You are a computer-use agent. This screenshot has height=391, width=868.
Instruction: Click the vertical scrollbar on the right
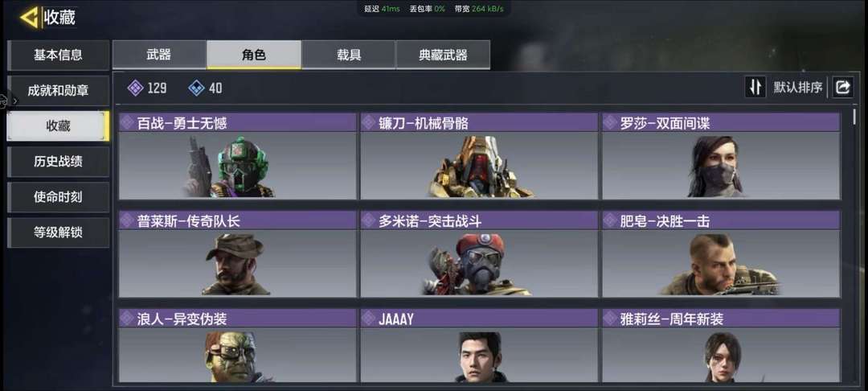click(854, 117)
